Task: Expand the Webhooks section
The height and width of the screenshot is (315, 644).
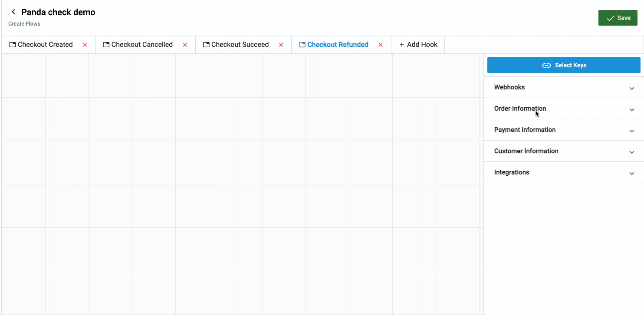Action: (564, 87)
